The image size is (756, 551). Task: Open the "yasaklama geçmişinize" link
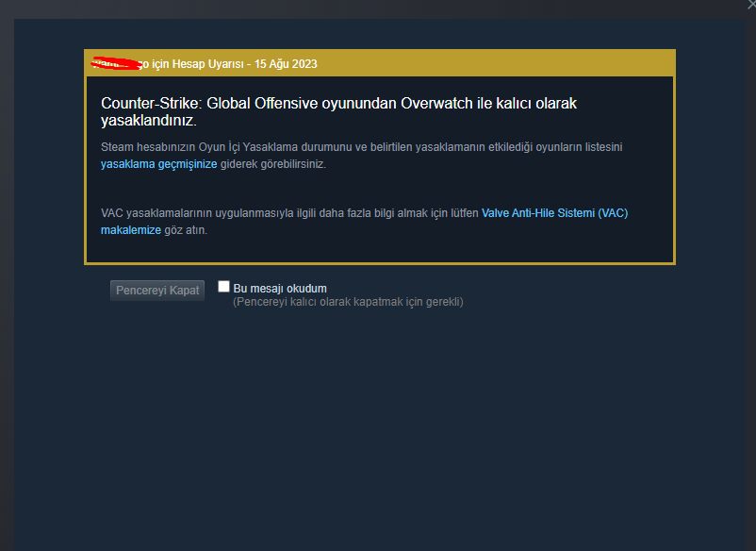158,164
